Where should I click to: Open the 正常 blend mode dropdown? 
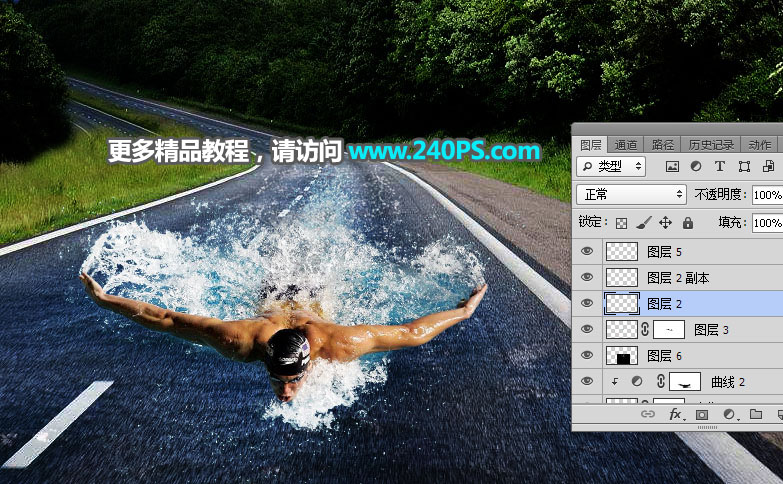(x=631, y=194)
